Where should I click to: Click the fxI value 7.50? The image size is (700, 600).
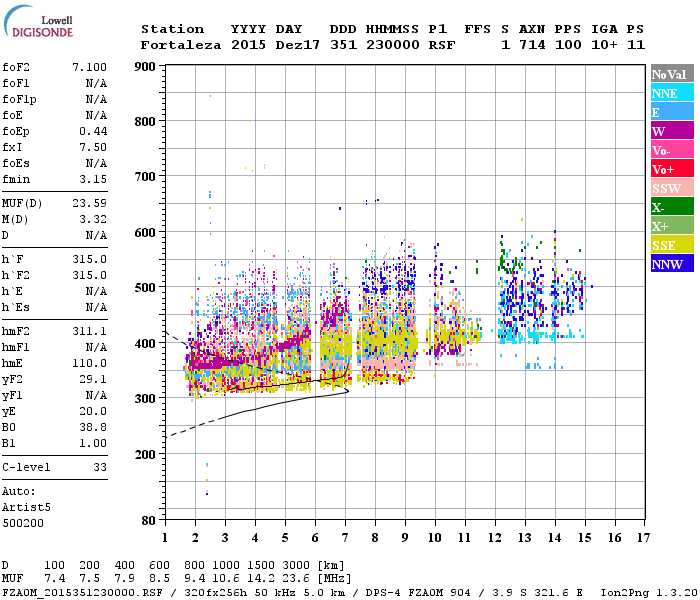(x=93, y=147)
